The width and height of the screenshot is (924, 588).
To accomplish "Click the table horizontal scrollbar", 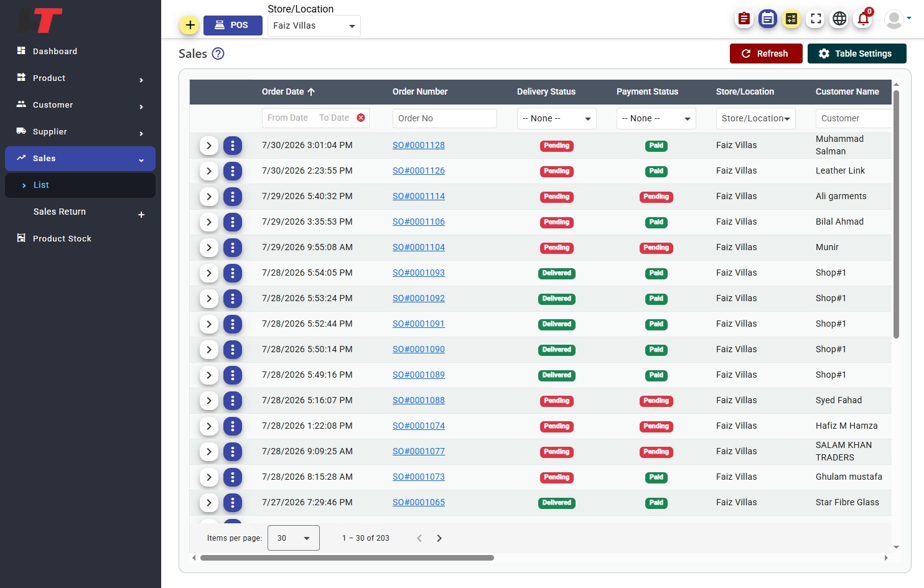I will tap(347, 558).
